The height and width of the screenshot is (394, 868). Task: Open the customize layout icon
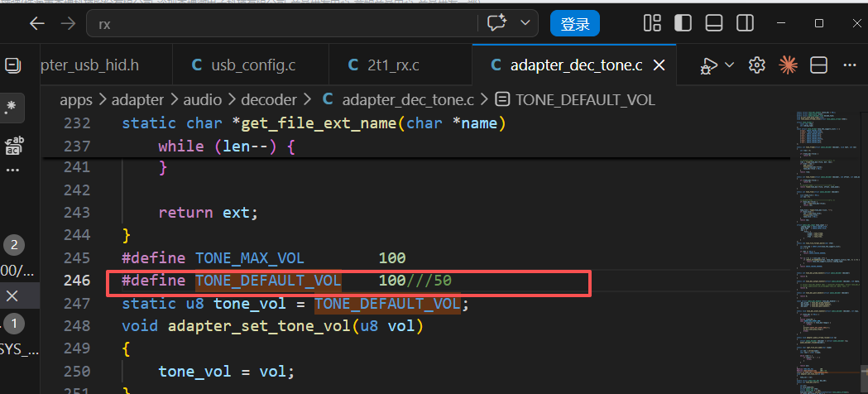pos(653,23)
